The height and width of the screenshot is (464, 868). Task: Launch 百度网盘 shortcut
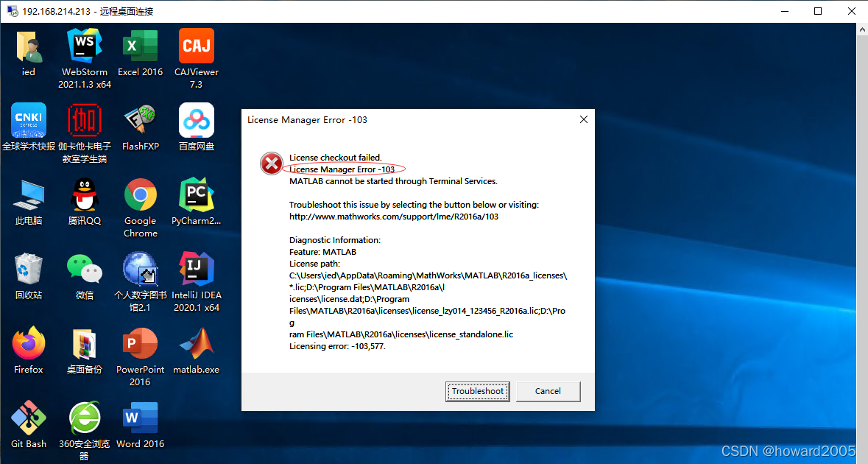coord(197,120)
